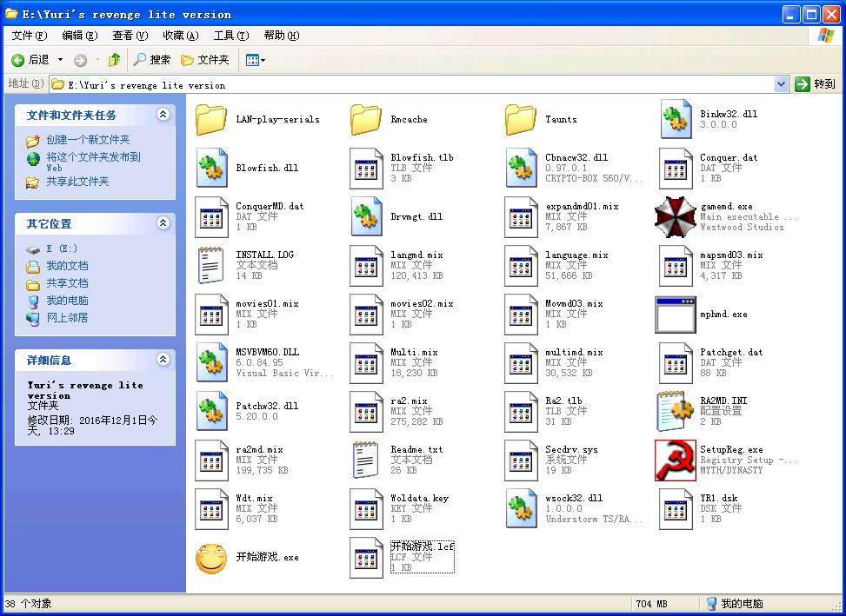Select the Cbnacw32.dll file icon
Viewport: 846px width, 616px height.
pyautogui.click(x=521, y=168)
